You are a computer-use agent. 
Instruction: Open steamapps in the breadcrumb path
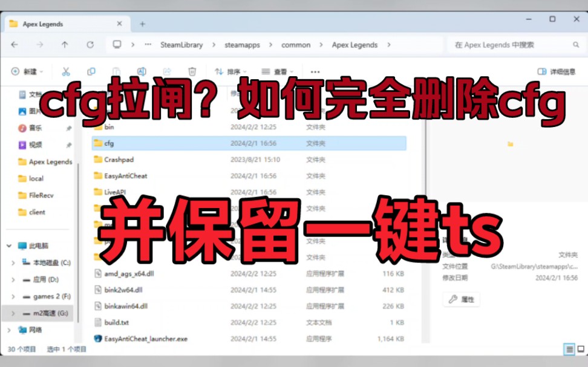point(241,44)
